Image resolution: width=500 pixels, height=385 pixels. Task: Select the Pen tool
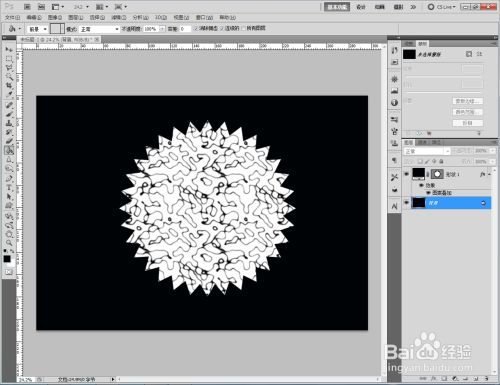tap(9, 179)
